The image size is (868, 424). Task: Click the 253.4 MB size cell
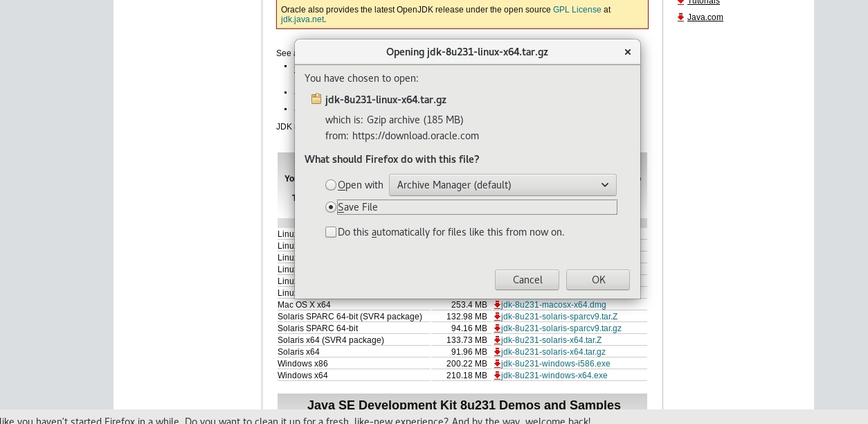(469, 305)
